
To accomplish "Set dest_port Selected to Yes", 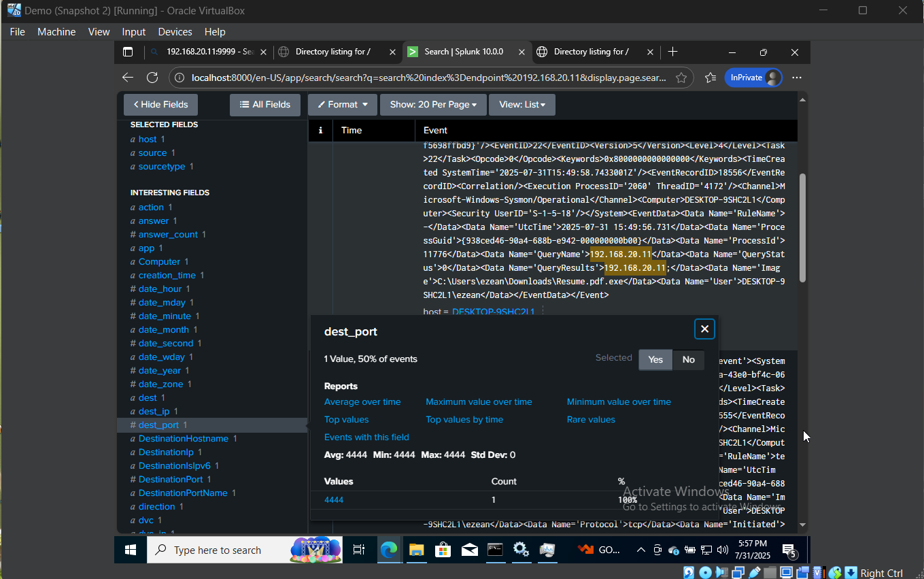I will pyautogui.click(x=655, y=359).
